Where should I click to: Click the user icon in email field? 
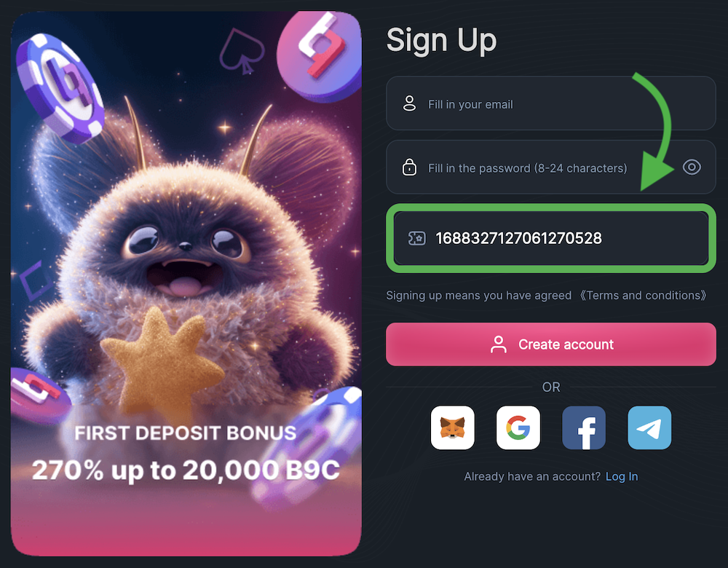click(409, 103)
